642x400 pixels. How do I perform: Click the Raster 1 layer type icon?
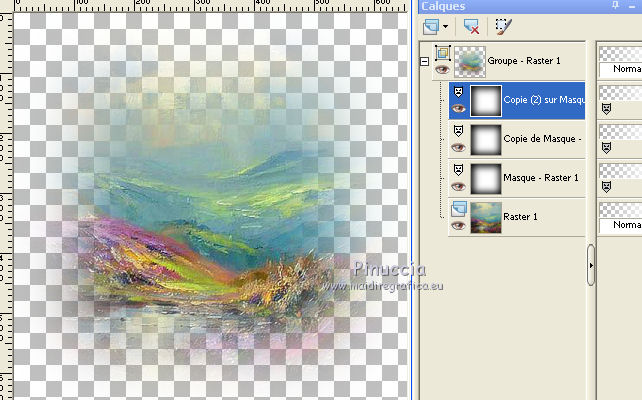tap(459, 209)
